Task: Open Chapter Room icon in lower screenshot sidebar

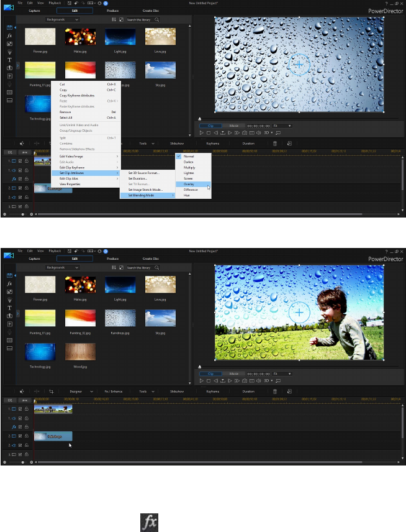Action: [9, 341]
